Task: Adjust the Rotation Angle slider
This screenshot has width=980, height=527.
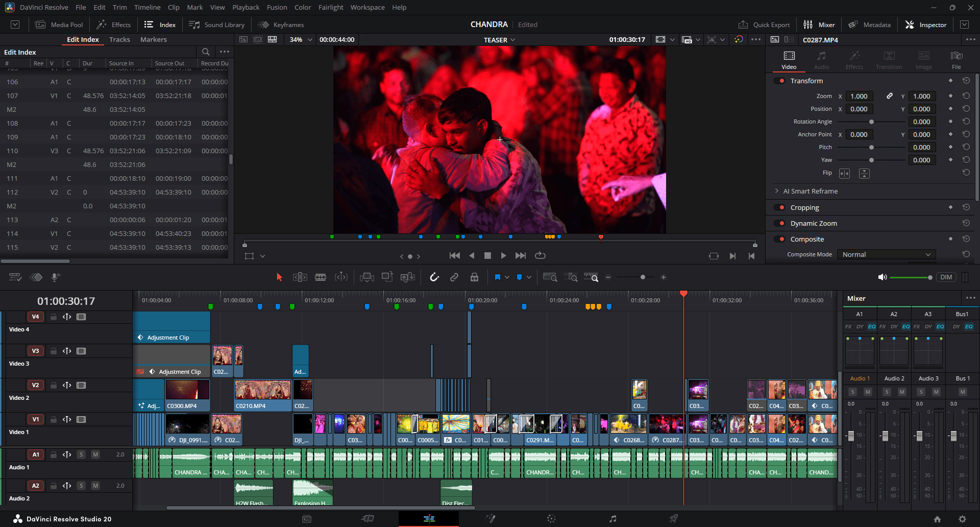Action: (871, 122)
